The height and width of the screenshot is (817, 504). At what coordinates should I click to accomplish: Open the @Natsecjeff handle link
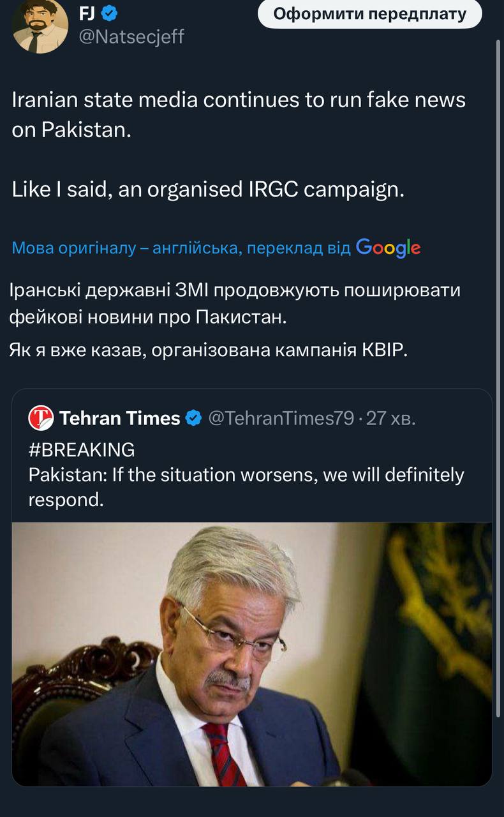click(131, 37)
